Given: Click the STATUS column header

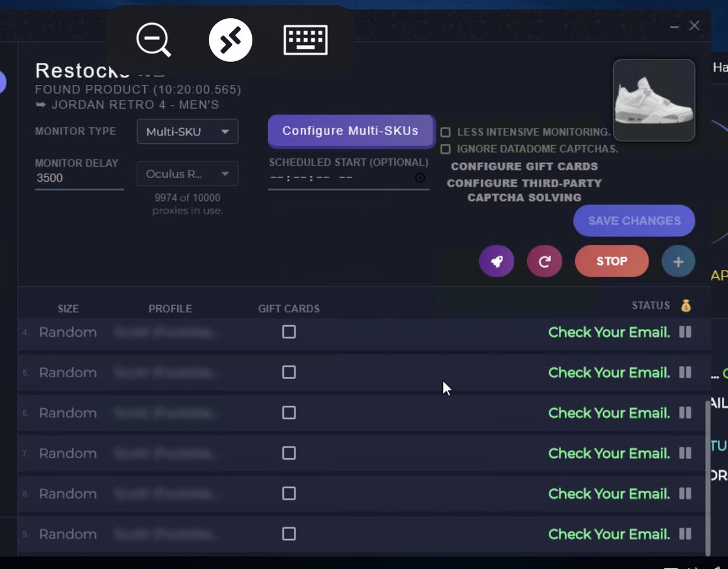Looking at the screenshot, I should click(x=650, y=305).
